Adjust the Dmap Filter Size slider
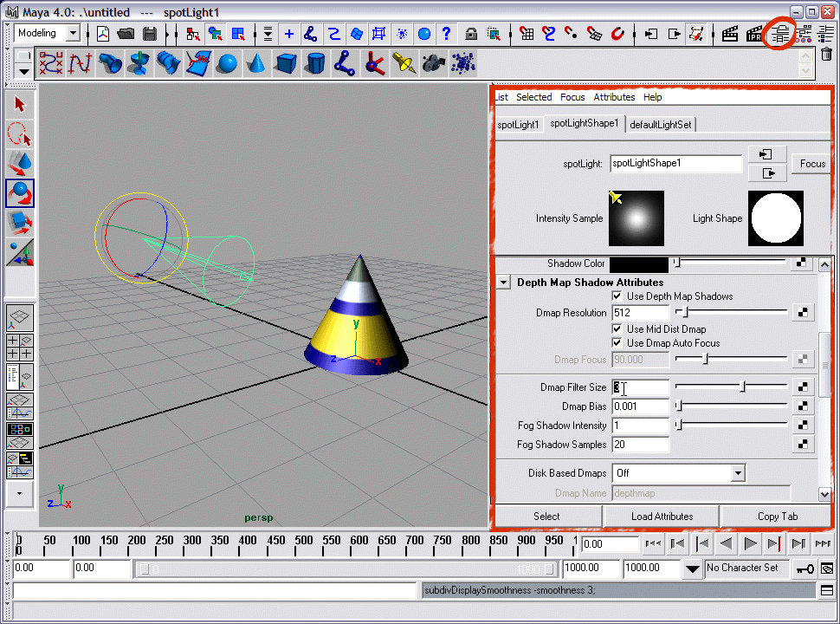The image size is (840, 624). 742,387
